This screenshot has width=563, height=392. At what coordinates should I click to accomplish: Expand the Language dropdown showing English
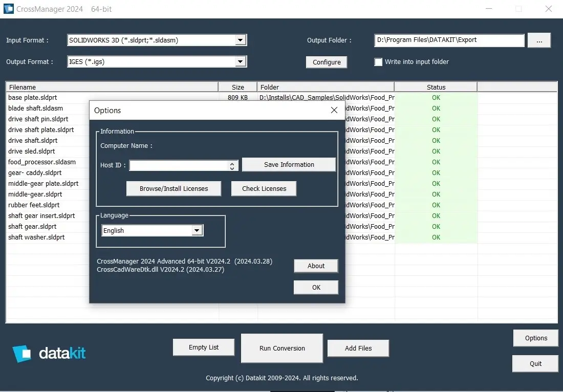(197, 230)
